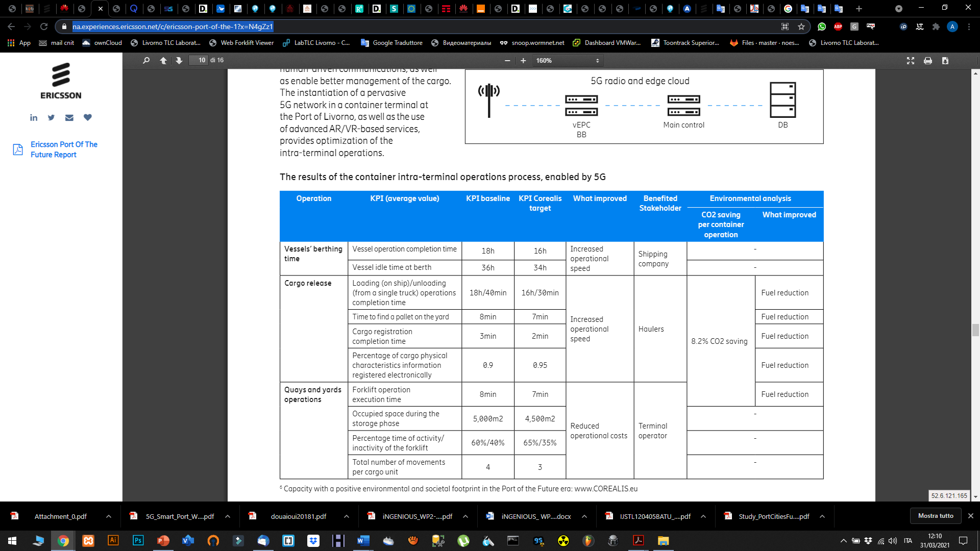Close the downloads bar
The height and width of the screenshot is (551, 980).
pyautogui.click(x=971, y=516)
